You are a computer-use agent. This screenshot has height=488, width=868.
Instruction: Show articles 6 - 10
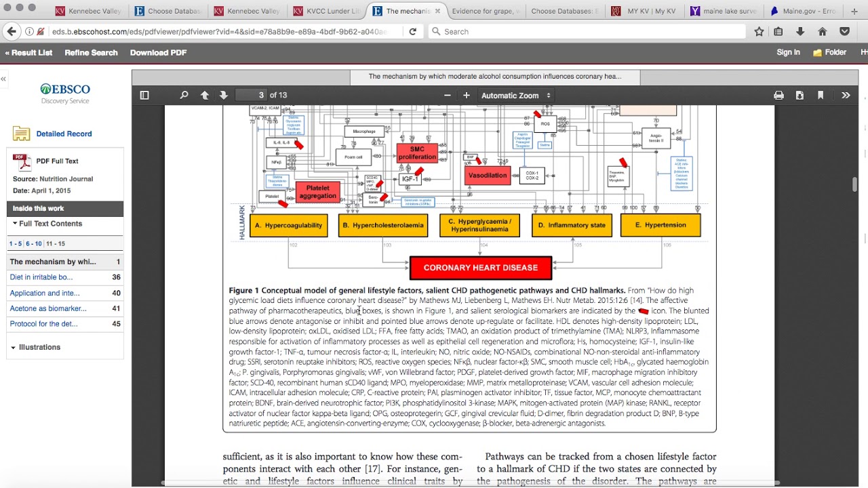(34, 243)
